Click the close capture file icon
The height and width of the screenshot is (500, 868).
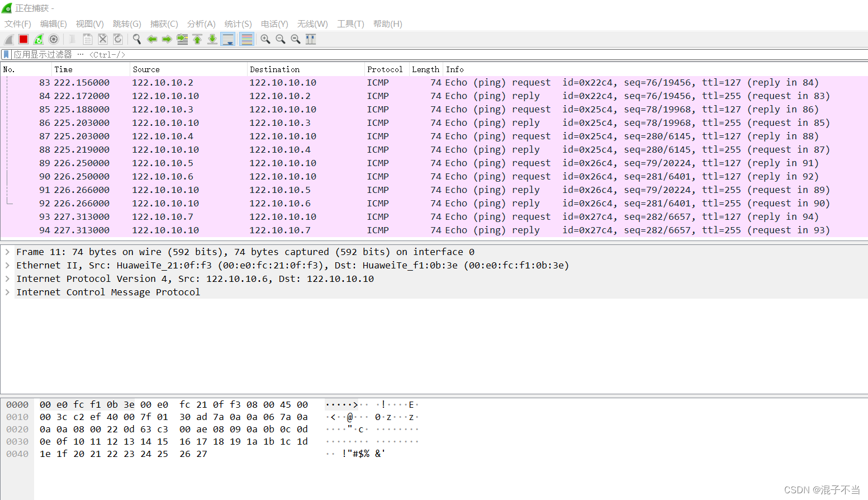[x=103, y=39]
